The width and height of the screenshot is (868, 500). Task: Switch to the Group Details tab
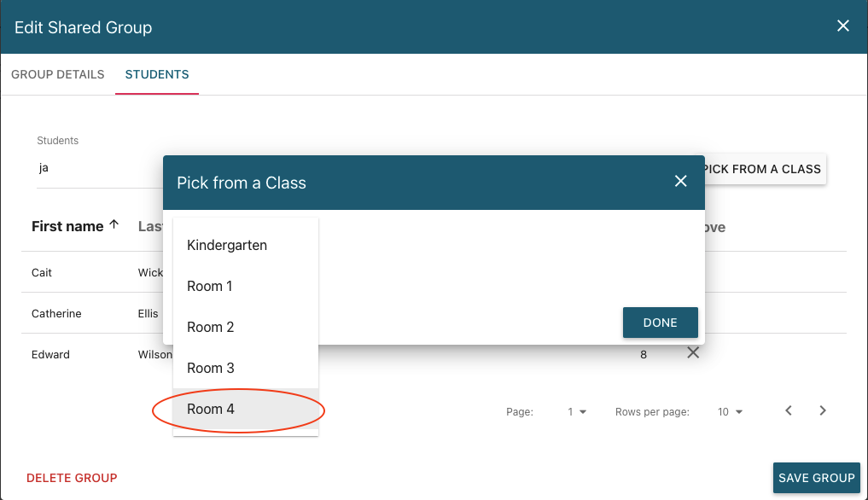tap(58, 75)
